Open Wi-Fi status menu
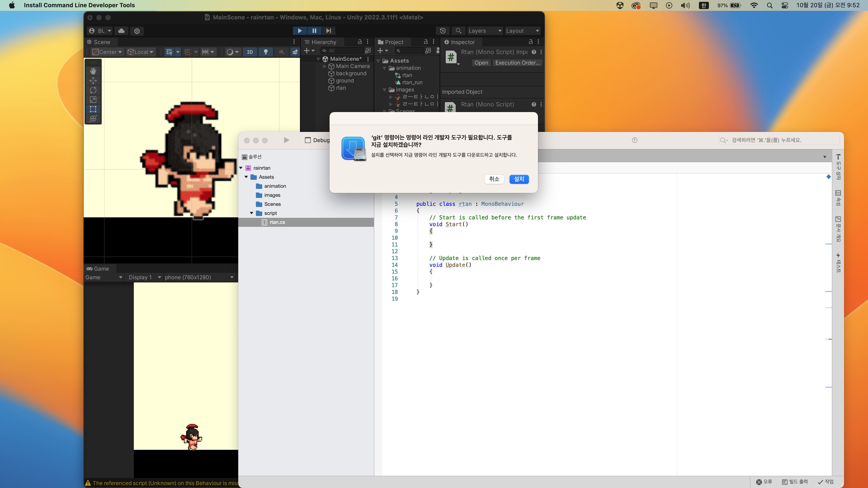Viewport: 868px width, 488px height. (754, 5)
